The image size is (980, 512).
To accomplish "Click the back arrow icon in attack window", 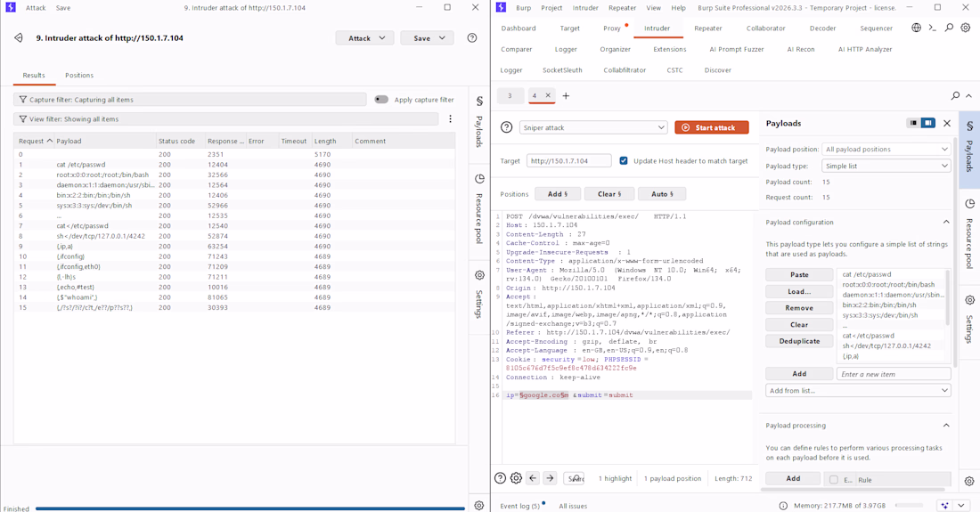I will [x=18, y=38].
